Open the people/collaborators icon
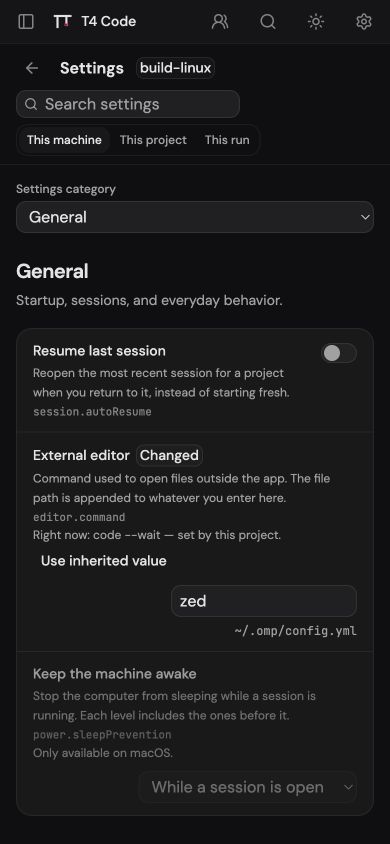 pyautogui.click(x=219, y=22)
